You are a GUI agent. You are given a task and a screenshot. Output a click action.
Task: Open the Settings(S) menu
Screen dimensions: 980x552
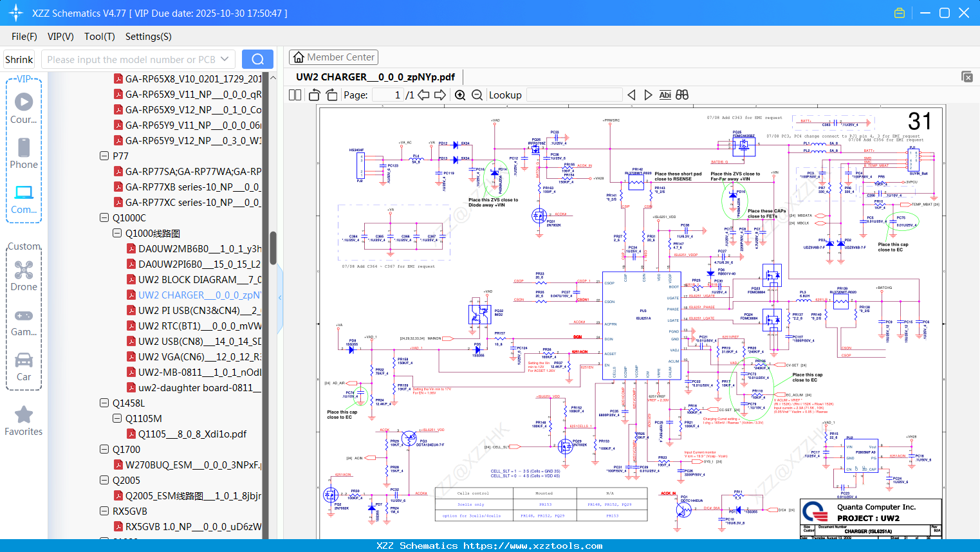[148, 37]
